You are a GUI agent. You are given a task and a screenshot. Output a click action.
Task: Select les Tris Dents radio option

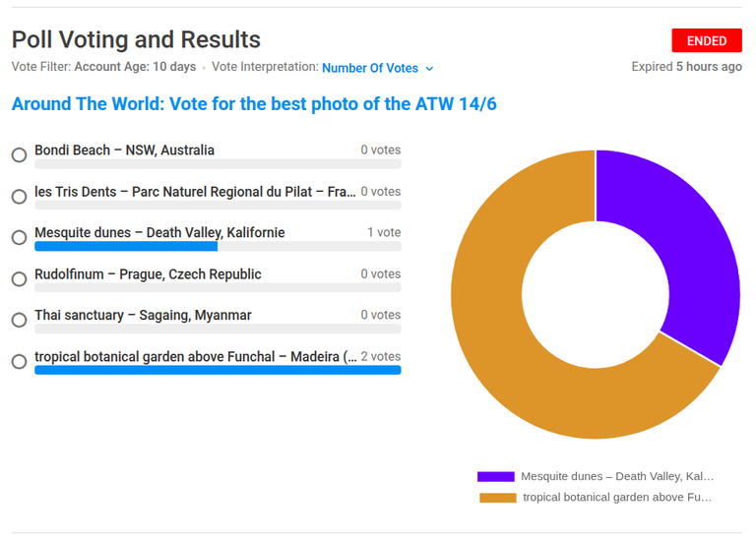(x=20, y=197)
